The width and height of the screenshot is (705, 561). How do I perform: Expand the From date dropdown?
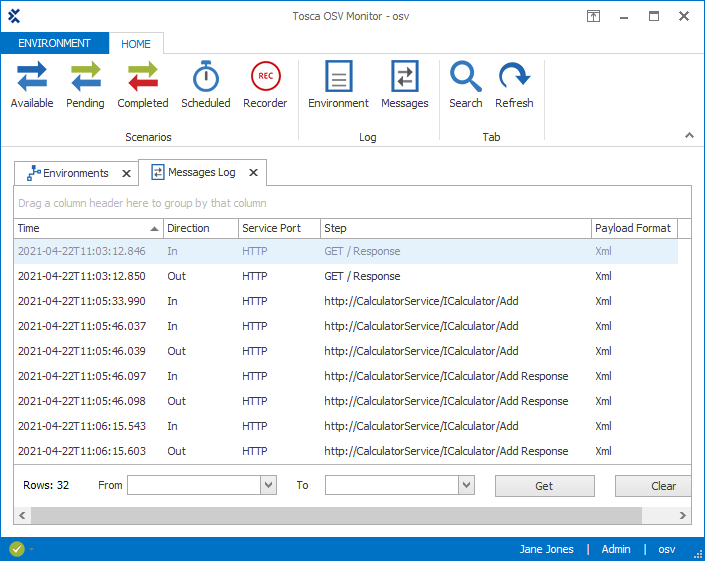(268, 485)
